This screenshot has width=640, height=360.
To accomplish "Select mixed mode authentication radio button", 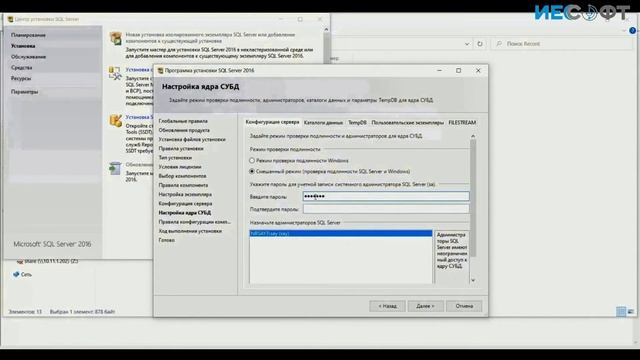I will (252, 171).
